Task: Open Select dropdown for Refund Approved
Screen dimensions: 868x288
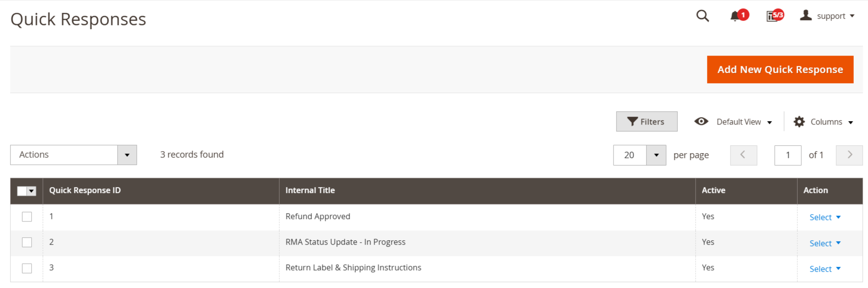Action: 825,217
